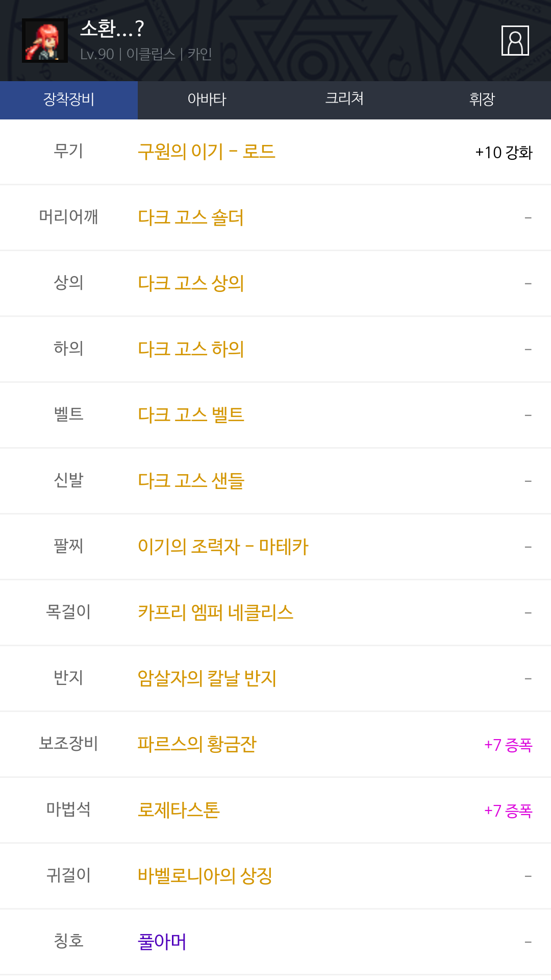View earring 바벨로니아의 상징
551x980 pixels.
tap(205, 876)
